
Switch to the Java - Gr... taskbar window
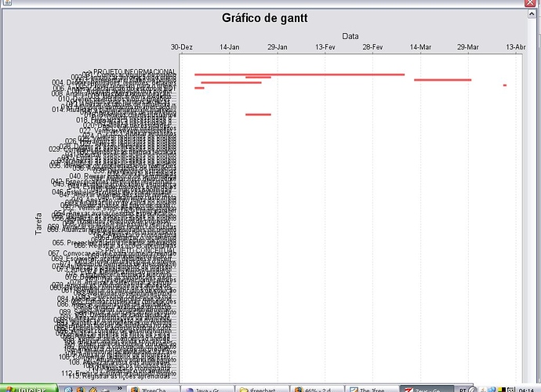(208, 389)
